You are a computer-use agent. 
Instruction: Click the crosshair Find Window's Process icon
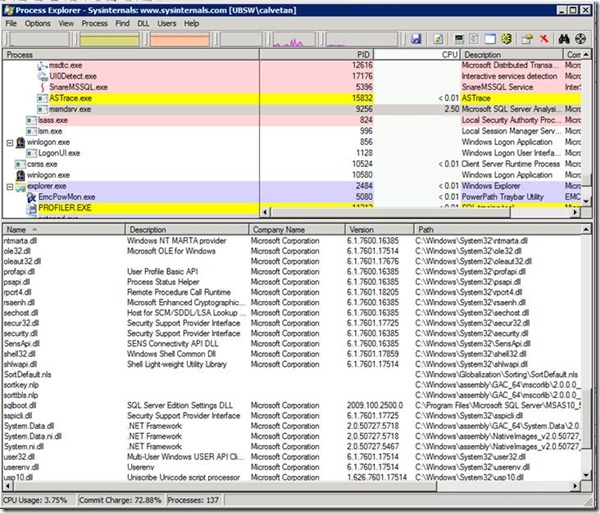point(582,38)
